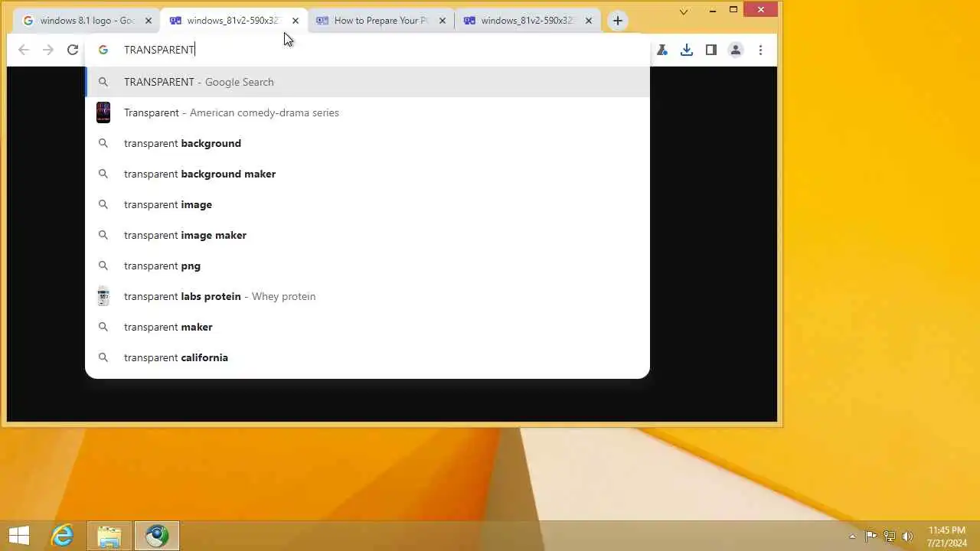Open Action Center flag icon

click(x=871, y=536)
